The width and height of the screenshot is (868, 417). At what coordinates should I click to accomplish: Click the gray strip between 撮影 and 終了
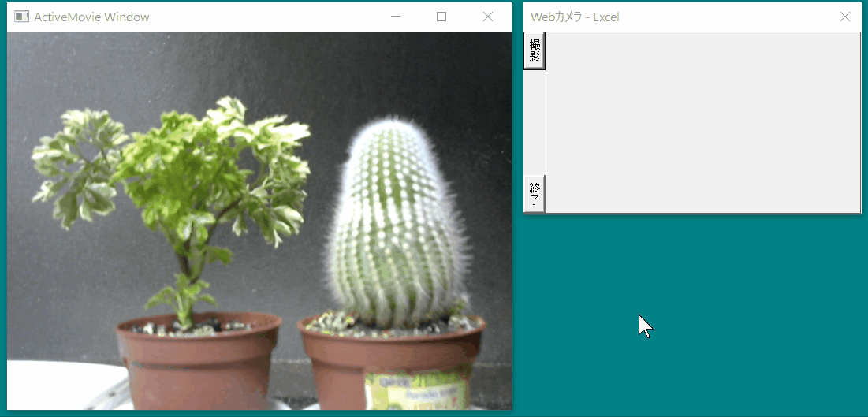pos(535,122)
